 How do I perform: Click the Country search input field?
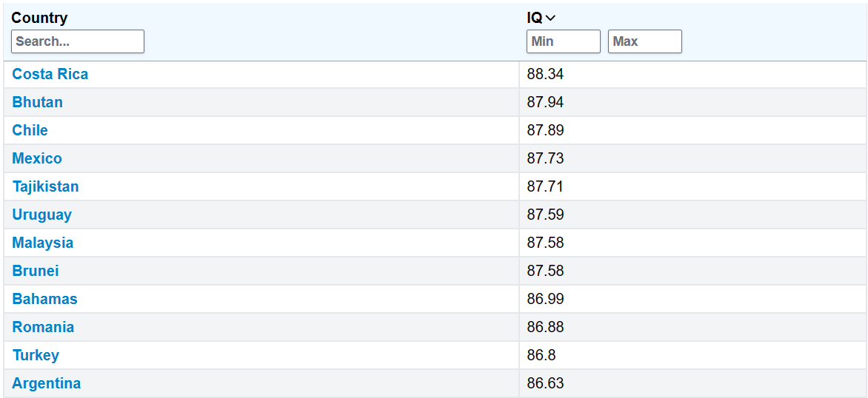(78, 41)
